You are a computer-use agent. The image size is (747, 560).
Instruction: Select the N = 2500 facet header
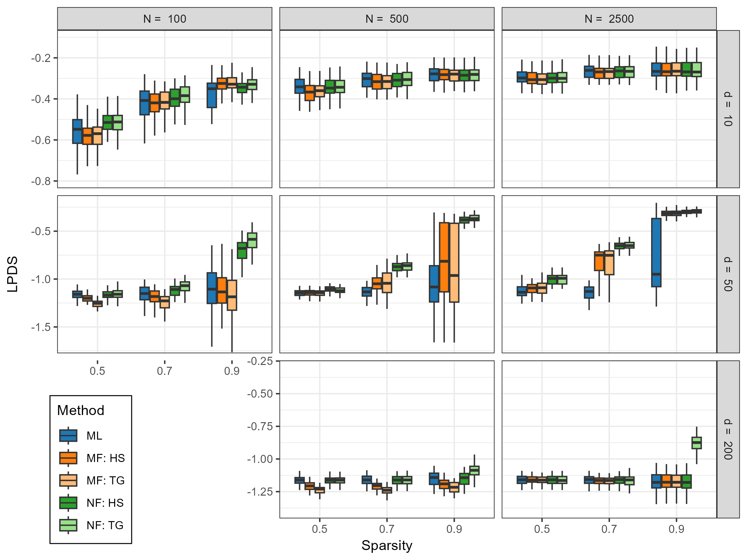point(609,19)
